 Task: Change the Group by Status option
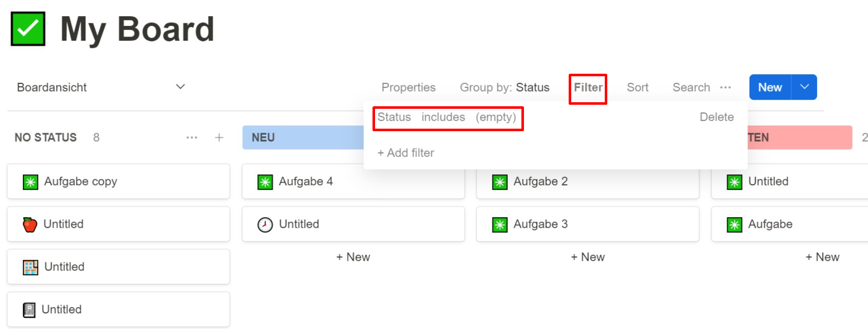click(x=504, y=87)
